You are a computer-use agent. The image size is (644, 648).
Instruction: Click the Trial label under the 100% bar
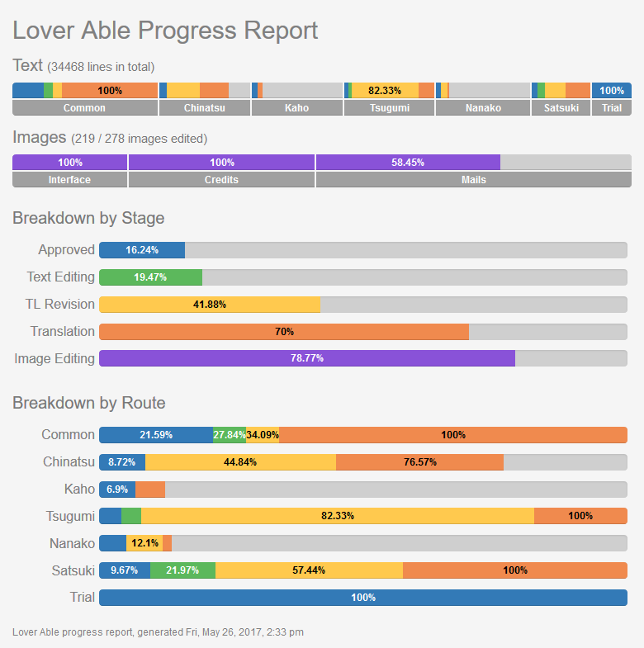click(612, 108)
